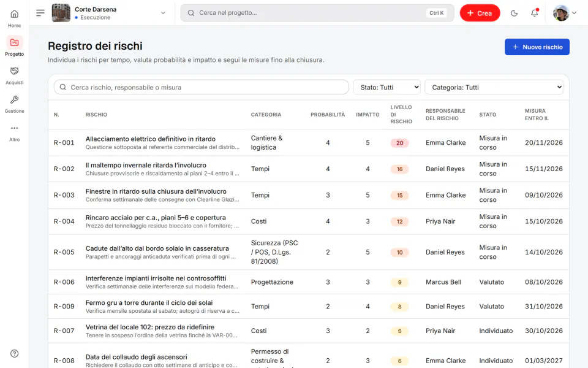Focus the Cerca nel progetto search field
Viewport: 588px width, 368px height.
pos(317,13)
